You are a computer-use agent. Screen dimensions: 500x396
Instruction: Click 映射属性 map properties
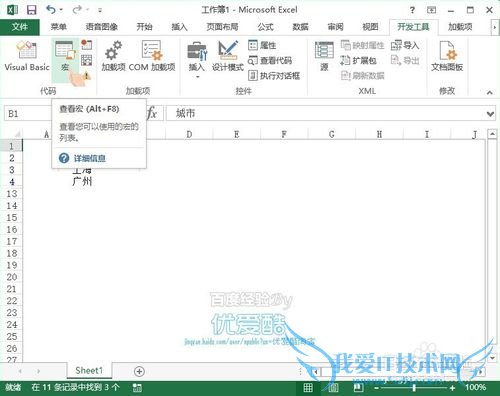[362, 45]
